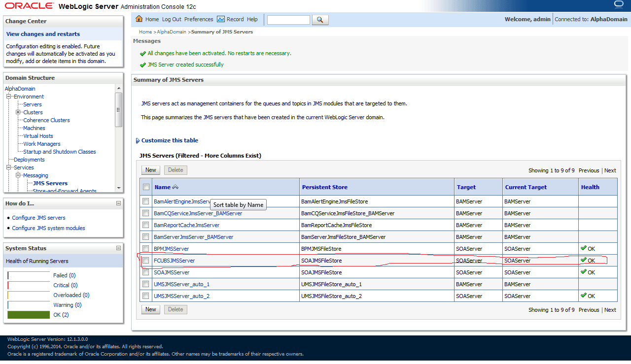Open View changes and restarts
The image size is (631, 364).
(43, 34)
